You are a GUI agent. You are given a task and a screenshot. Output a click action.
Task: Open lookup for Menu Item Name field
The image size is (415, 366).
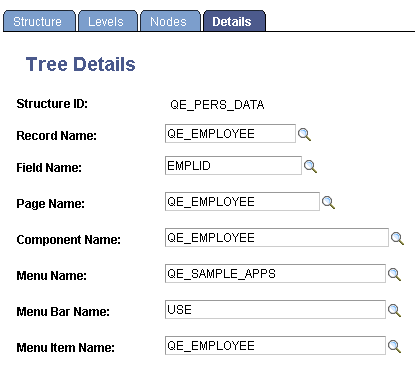coord(394,346)
